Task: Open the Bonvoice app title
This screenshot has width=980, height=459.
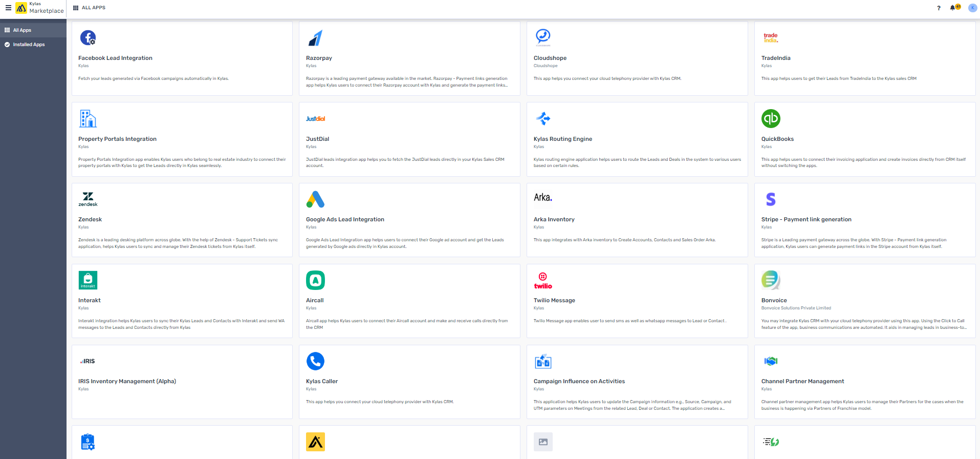Action: 774,300
